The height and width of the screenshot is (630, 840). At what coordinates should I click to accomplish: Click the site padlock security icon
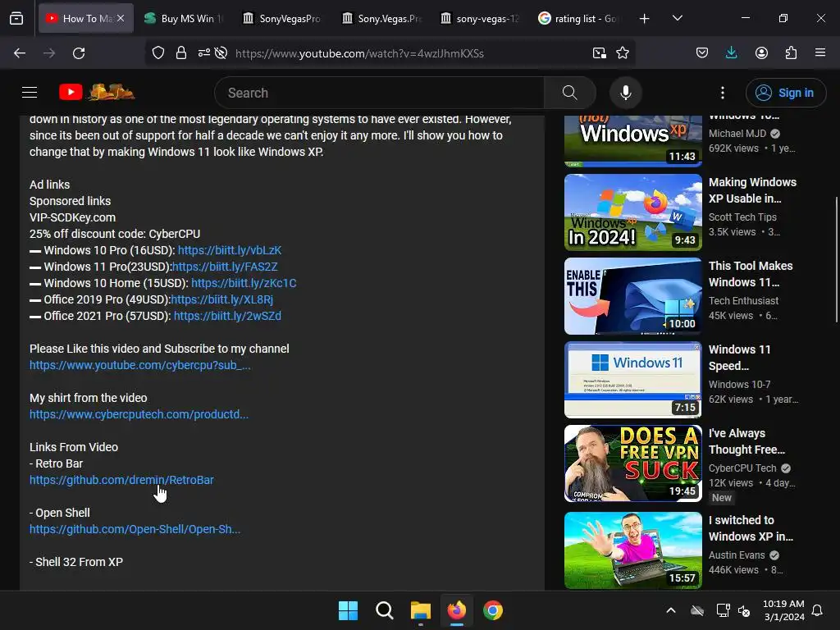click(x=181, y=53)
